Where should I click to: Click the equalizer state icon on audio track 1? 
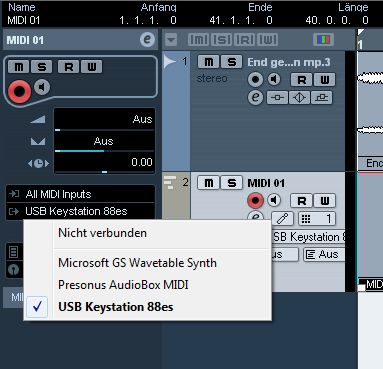tap(299, 98)
